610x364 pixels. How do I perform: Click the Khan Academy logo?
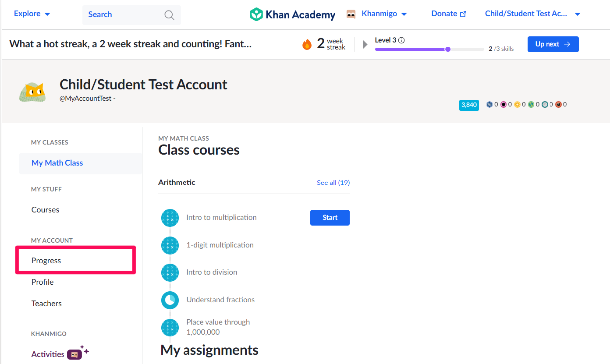coord(292,14)
